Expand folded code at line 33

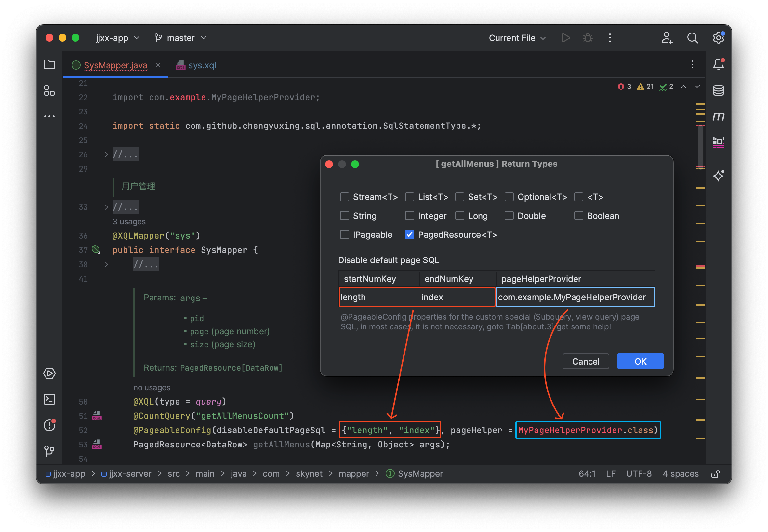(106, 207)
